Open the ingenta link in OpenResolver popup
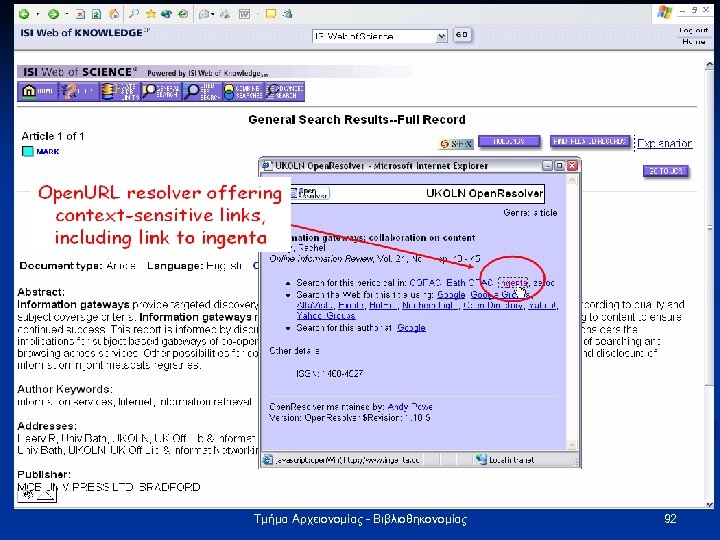This screenshot has width=720, height=540. click(x=514, y=283)
